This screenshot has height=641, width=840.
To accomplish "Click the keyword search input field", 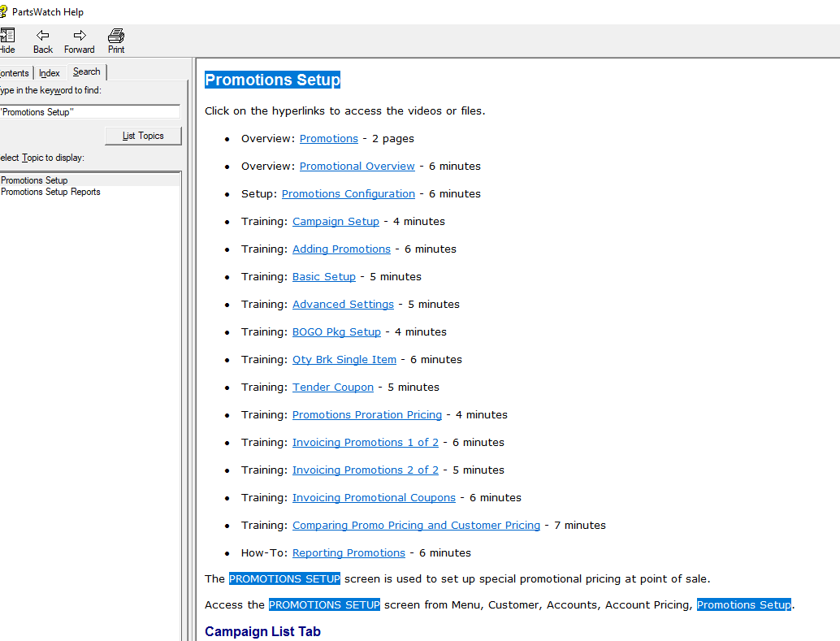I will pyautogui.click(x=89, y=112).
